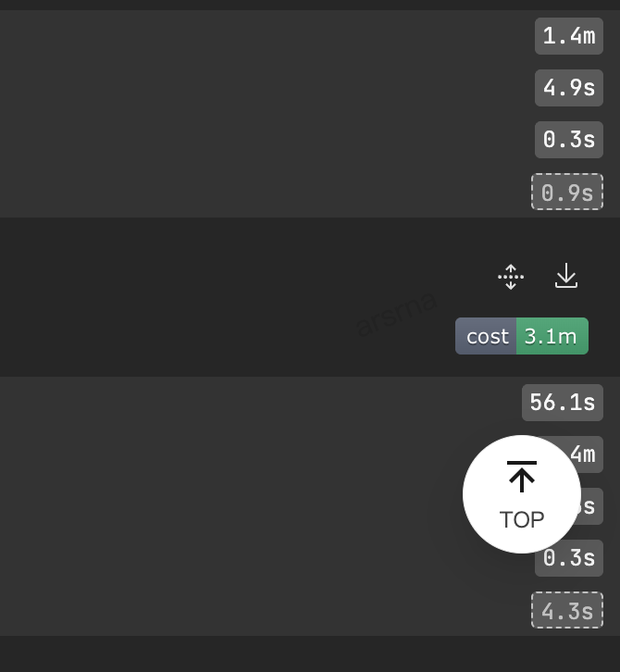The width and height of the screenshot is (620, 672).
Task: Click the faint "arsrna" watermark text
Action: click(x=396, y=314)
